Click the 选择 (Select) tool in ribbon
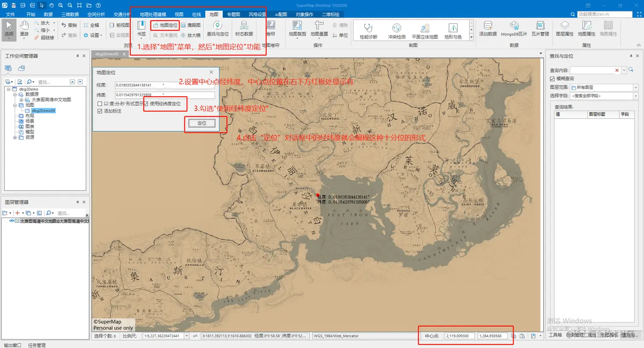 click(x=9, y=29)
